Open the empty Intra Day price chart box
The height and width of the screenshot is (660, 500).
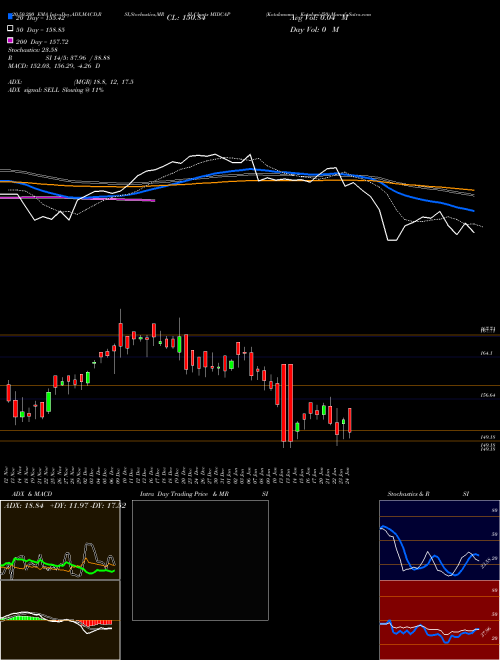(x=200, y=560)
